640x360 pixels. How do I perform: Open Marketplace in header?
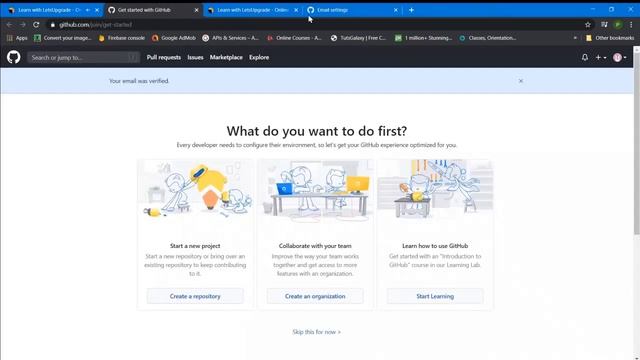tap(226, 58)
